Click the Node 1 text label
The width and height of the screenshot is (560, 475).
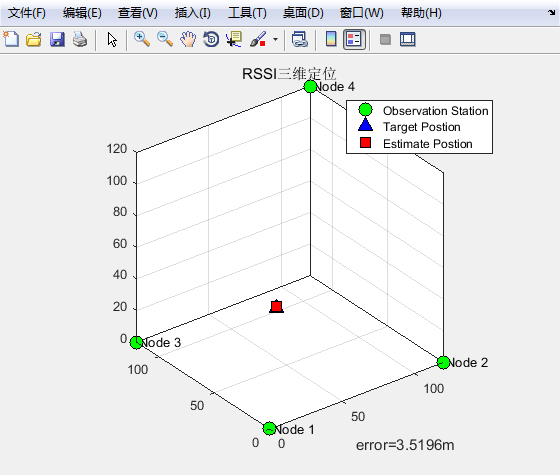point(295,429)
